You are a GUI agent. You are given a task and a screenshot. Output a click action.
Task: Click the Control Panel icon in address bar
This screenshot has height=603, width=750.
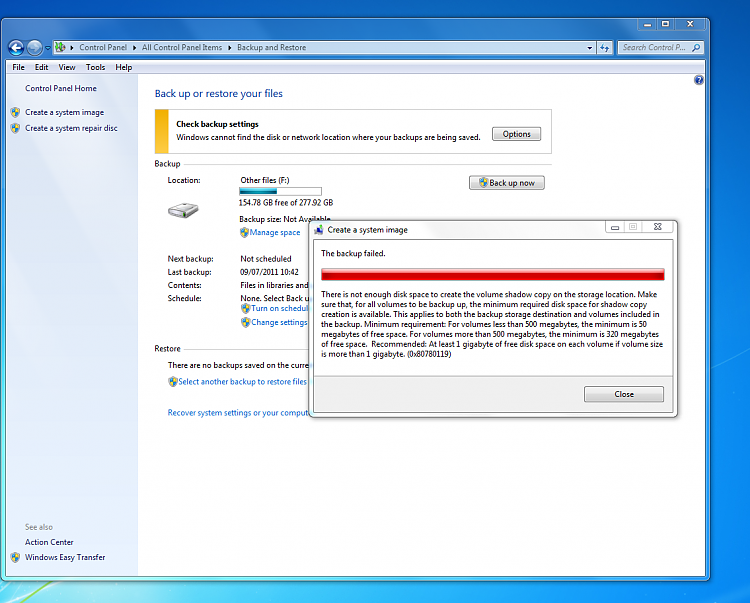pos(60,47)
